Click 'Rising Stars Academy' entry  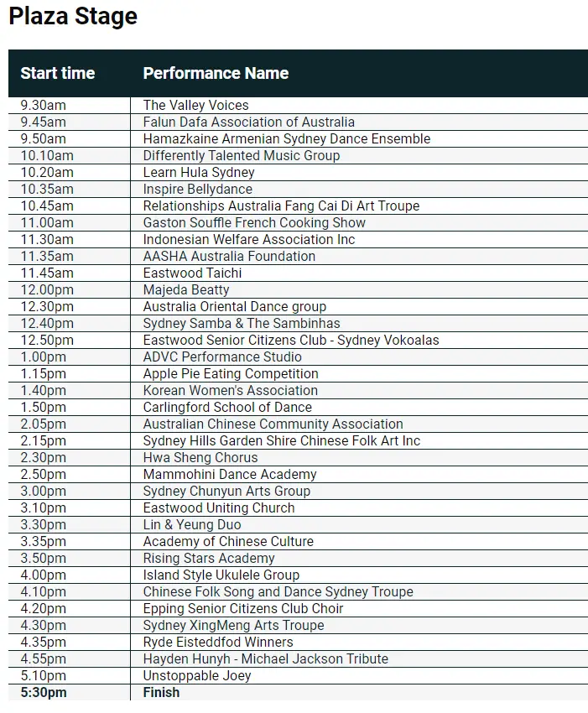click(x=209, y=559)
